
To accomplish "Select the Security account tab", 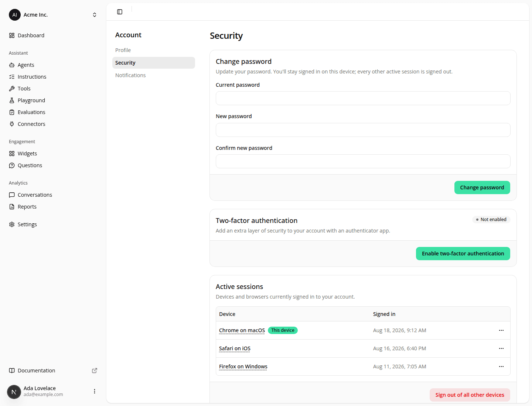I will pos(154,63).
